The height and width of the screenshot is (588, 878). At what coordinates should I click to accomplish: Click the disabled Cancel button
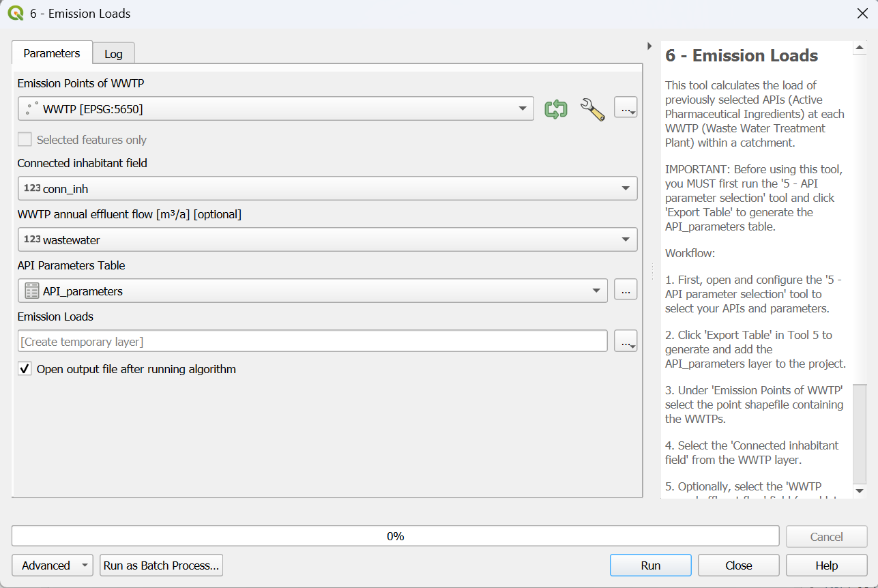click(827, 537)
